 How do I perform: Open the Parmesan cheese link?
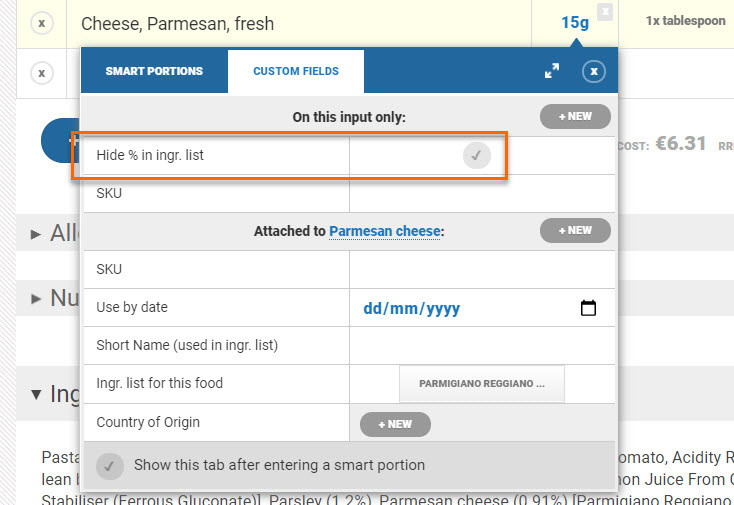tap(384, 231)
